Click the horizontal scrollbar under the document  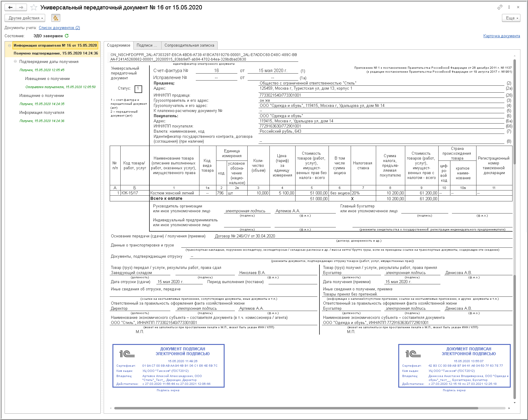coord(296,408)
